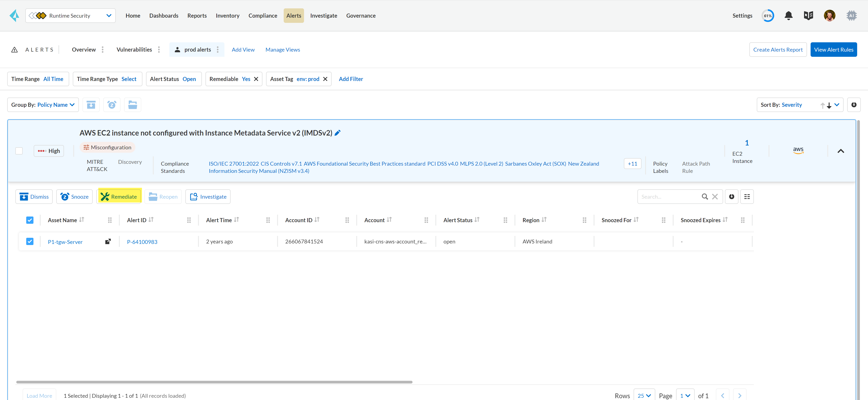Open the user profile avatar

pyautogui.click(x=829, y=16)
